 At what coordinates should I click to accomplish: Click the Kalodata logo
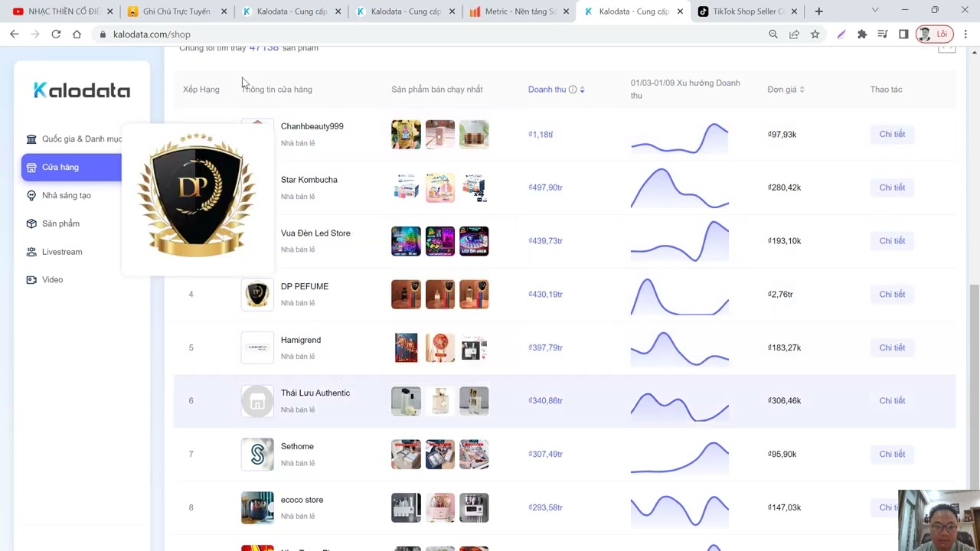tap(82, 90)
